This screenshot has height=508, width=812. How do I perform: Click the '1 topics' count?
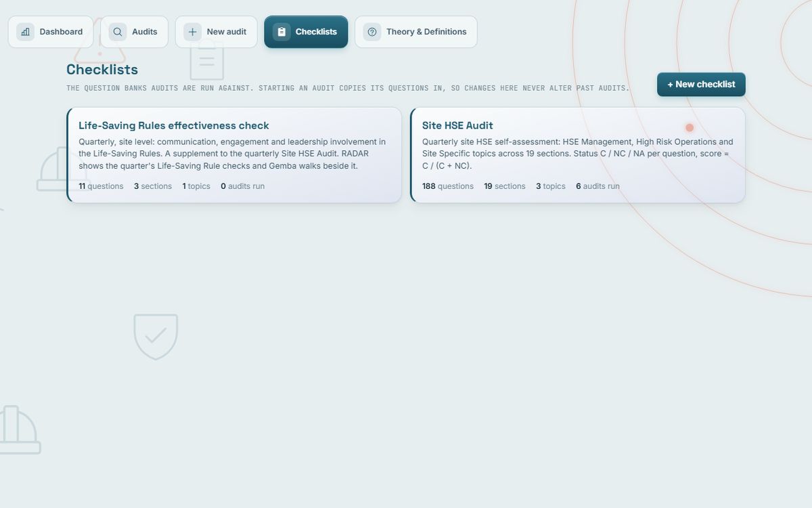196,186
